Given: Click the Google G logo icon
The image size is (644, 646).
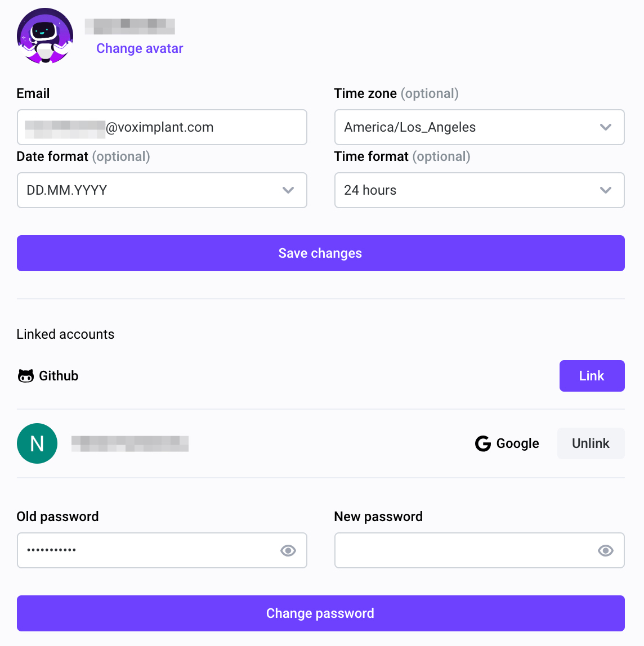Looking at the screenshot, I should pos(483,444).
